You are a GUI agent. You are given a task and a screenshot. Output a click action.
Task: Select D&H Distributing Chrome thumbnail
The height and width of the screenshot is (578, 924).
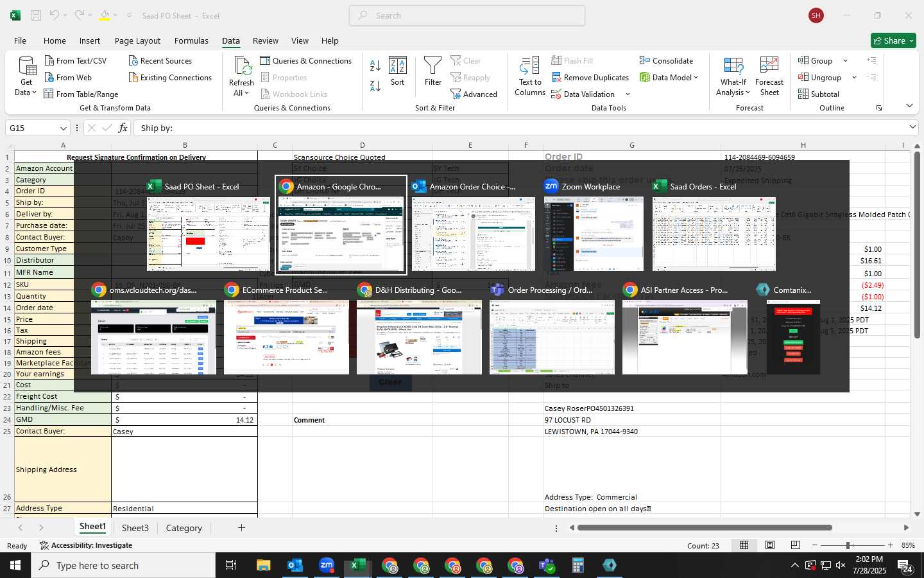point(419,329)
